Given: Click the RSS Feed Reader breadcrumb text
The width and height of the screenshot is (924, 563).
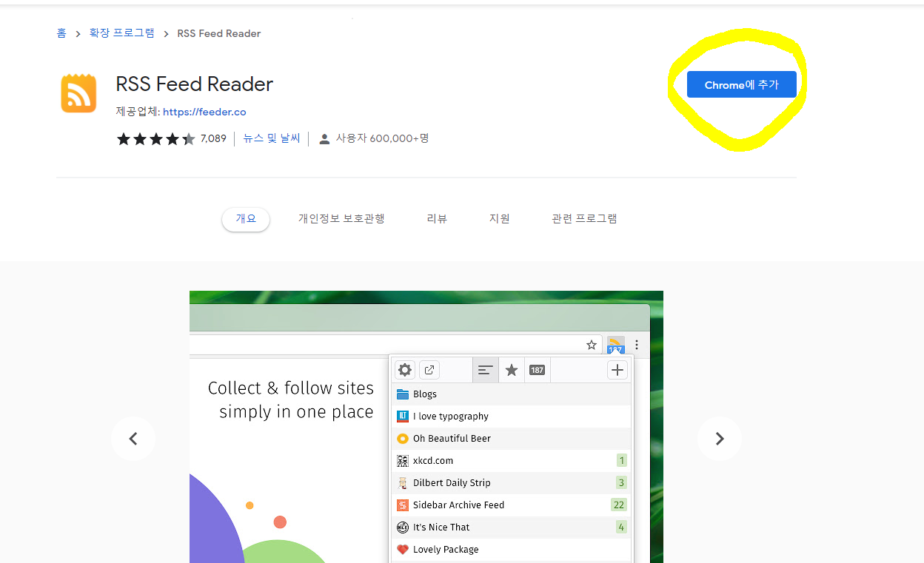Looking at the screenshot, I should pos(219,33).
